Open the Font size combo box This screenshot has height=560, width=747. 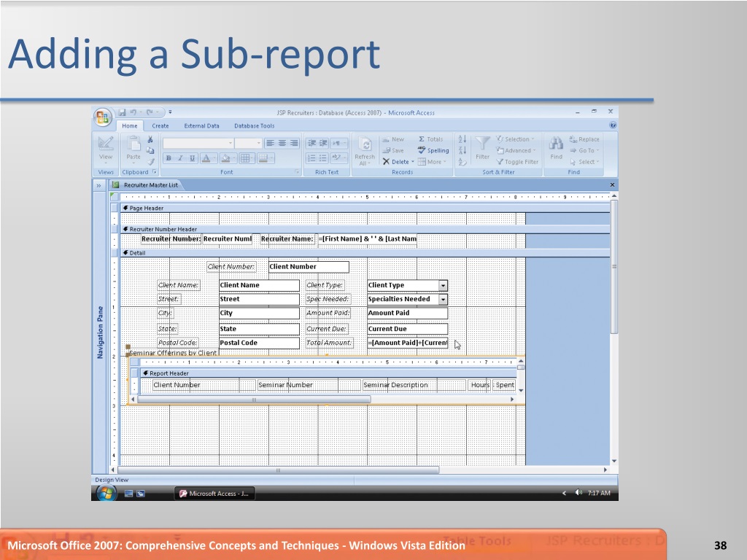(x=248, y=143)
